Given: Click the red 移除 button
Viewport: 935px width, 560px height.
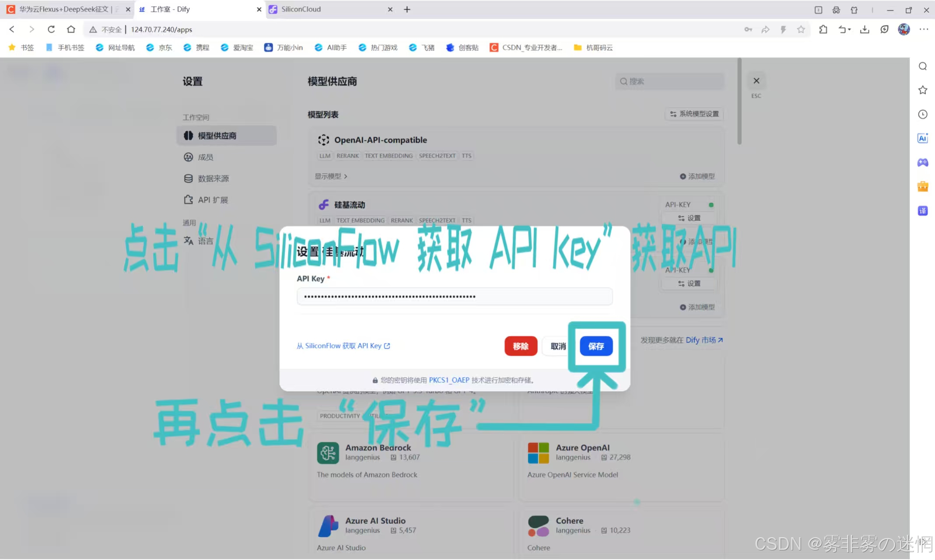Looking at the screenshot, I should point(521,346).
